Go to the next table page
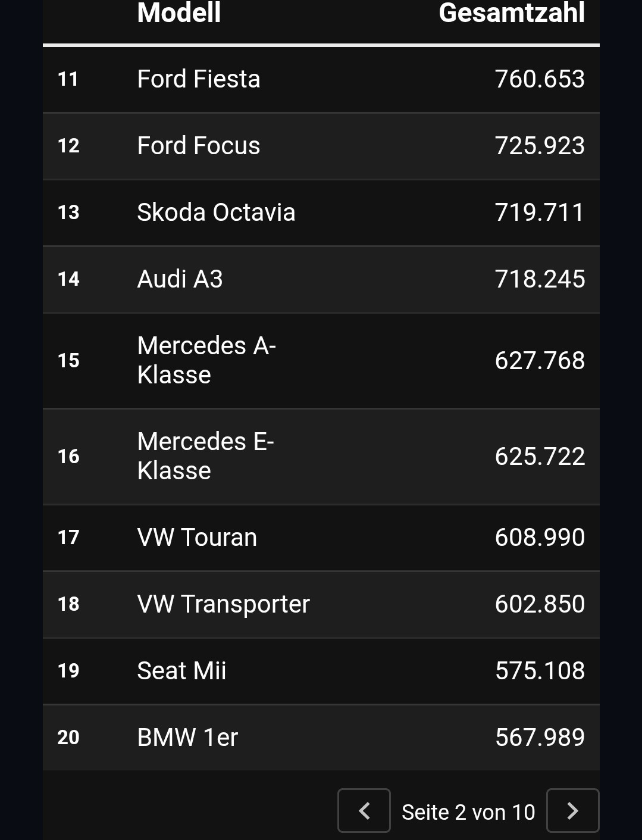This screenshot has height=840, width=642. [572, 810]
